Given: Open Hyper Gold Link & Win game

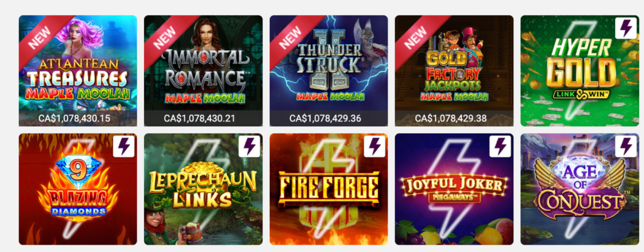Looking at the screenshot, I should (579, 70).
